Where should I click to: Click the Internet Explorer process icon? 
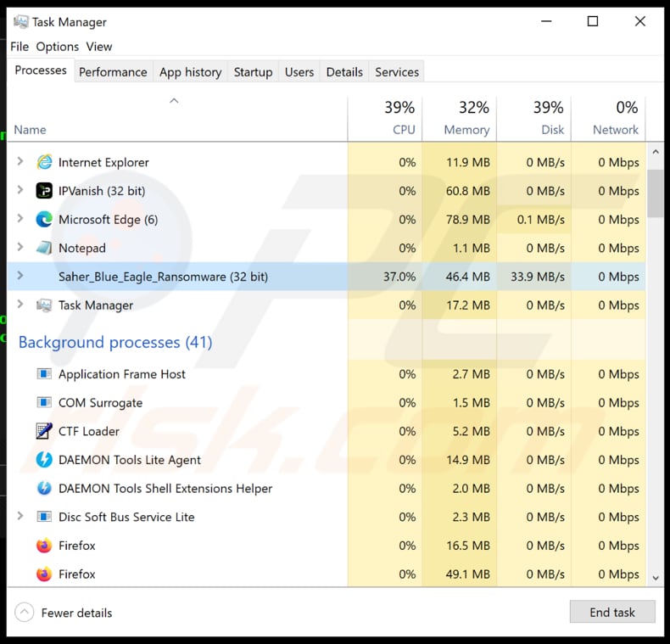click(x=44, y=162)
